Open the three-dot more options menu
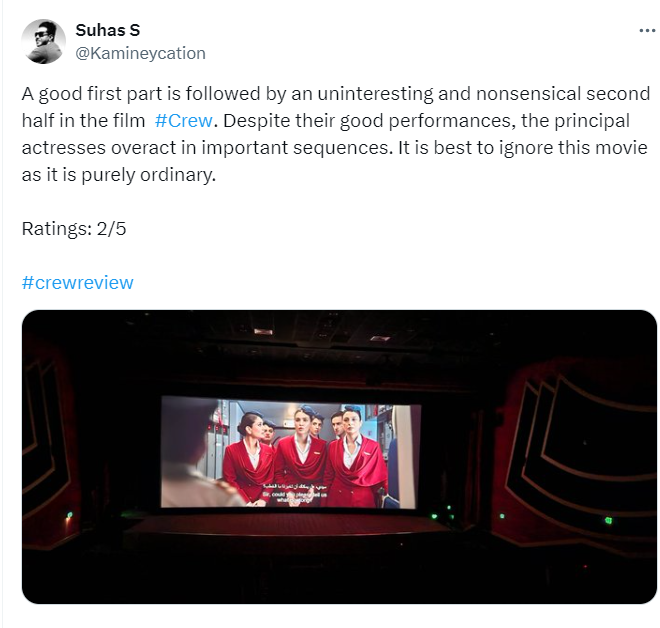The width and height of the screenshot is (660, 628). tap(647, 31)
